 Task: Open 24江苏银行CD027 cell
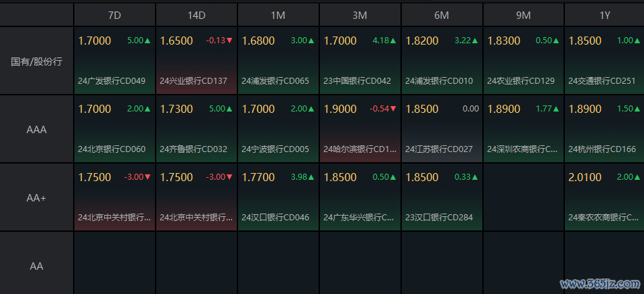pyautogui.click(x=442, y=129)
